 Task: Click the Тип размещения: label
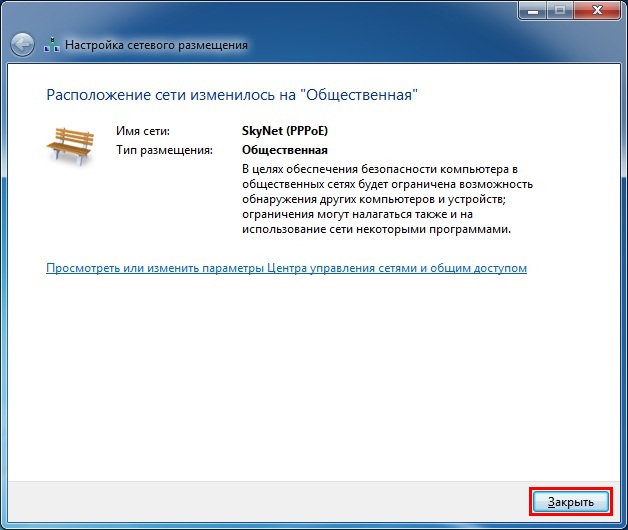coord(164,150)
